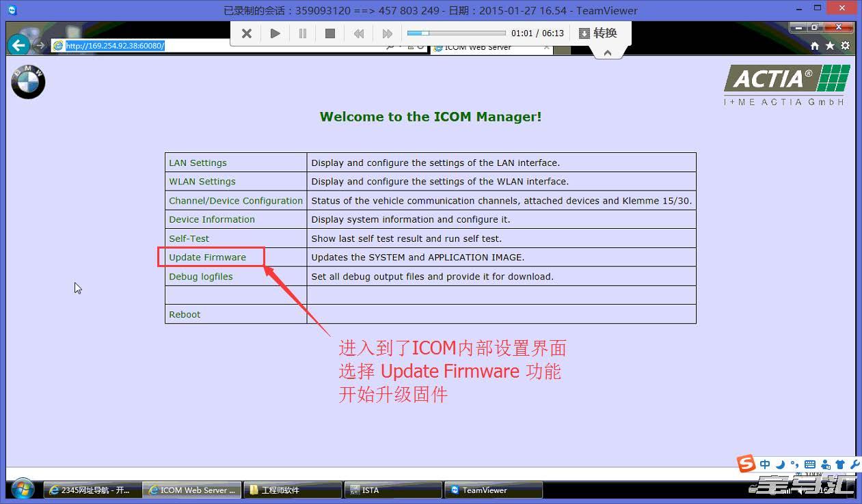The image size is (862, 504).
Task: Open Channel/Device Configuration
Action: pyautogui.click(x=236, y=201)
